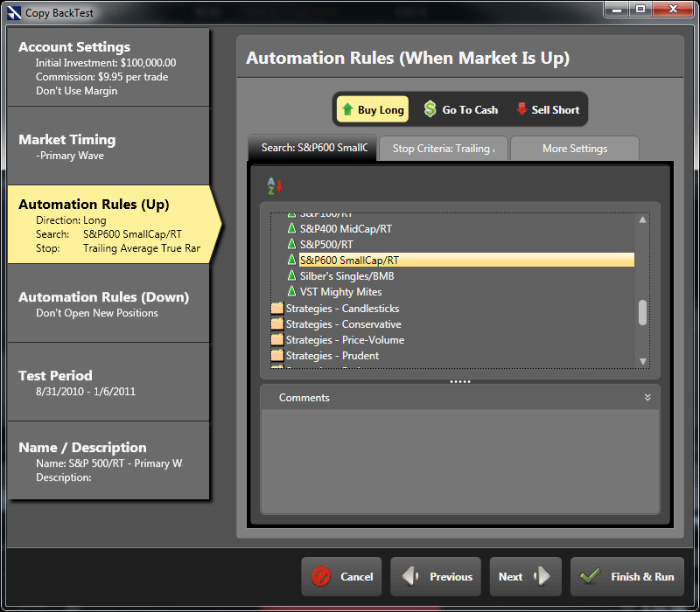
Task: Click the triangle icon next to VST Mighty Mites
Action: click(292, 292)
